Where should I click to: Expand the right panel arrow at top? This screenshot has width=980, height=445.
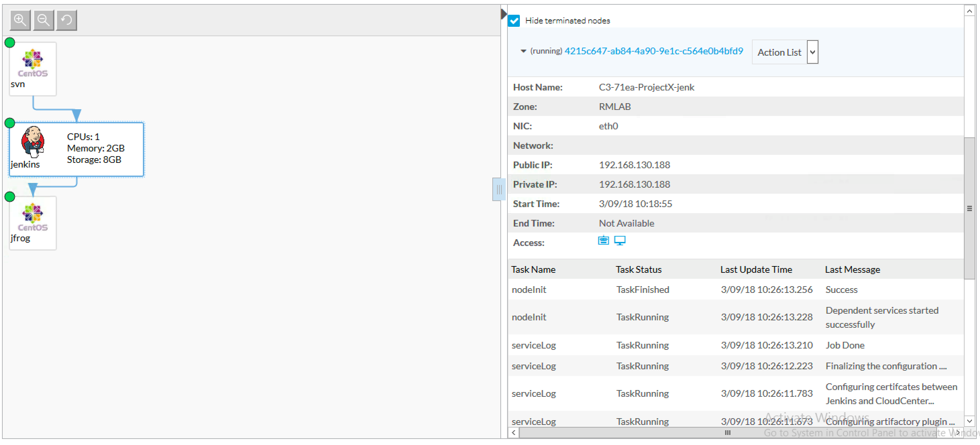click(503, 13)
